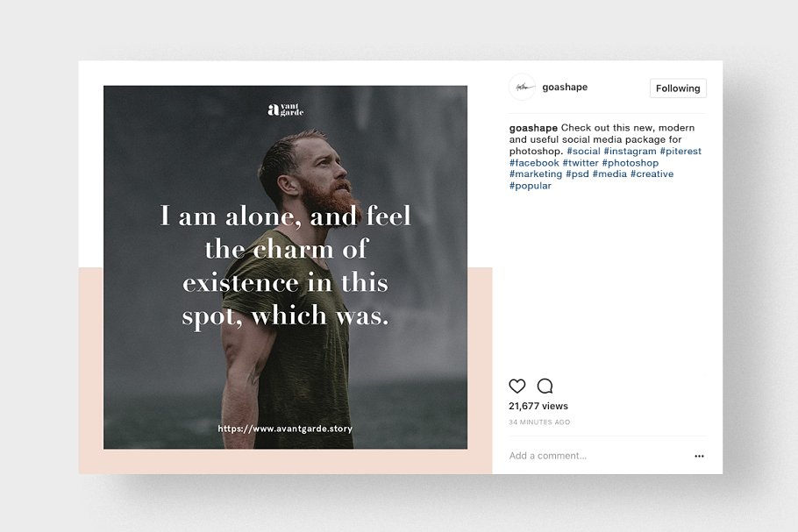The width and height of the screenshot is (798, 532).
Task: Open the #facebook hashtag
Action: [534, 163]
